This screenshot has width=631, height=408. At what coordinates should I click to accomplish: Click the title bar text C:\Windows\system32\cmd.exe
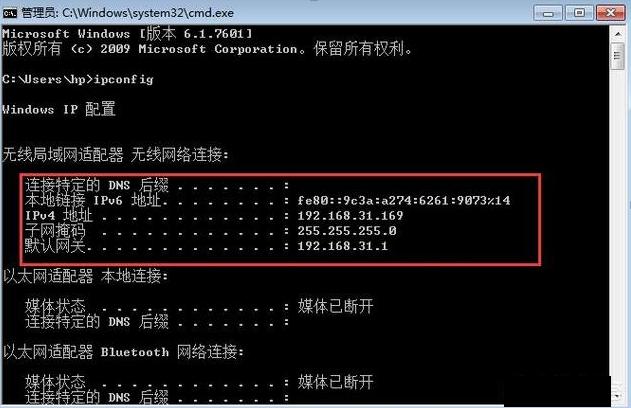click(148, 13)
